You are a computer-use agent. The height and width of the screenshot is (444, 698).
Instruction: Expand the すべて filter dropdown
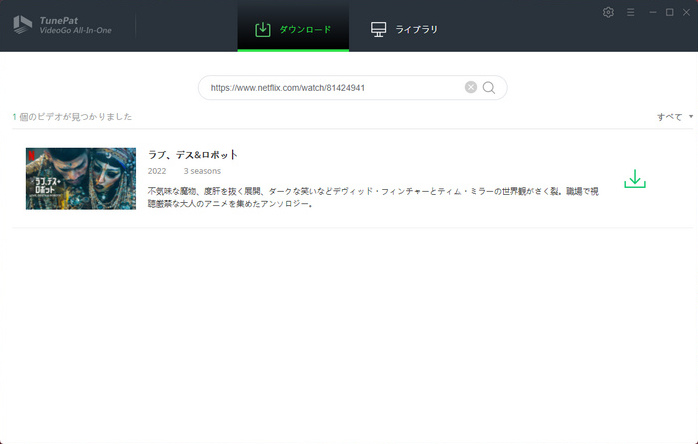click(674, 117)
